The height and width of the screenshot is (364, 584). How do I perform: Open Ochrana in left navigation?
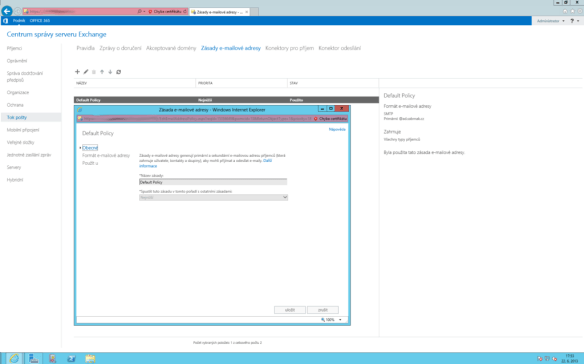click(15, 105)
